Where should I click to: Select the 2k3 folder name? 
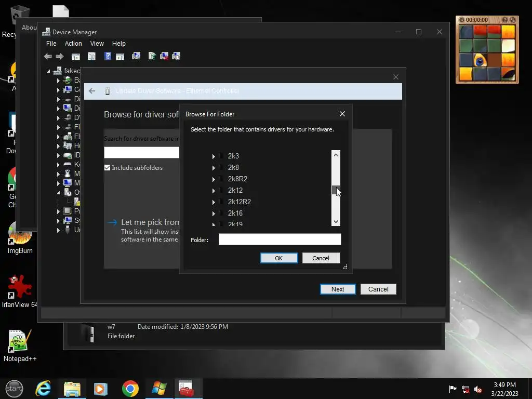[233, 156]
